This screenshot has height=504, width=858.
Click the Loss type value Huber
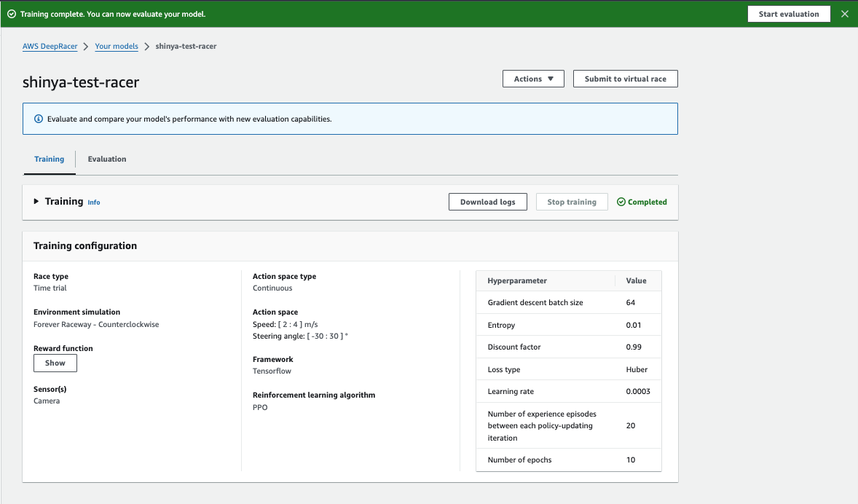click(637, 369)
